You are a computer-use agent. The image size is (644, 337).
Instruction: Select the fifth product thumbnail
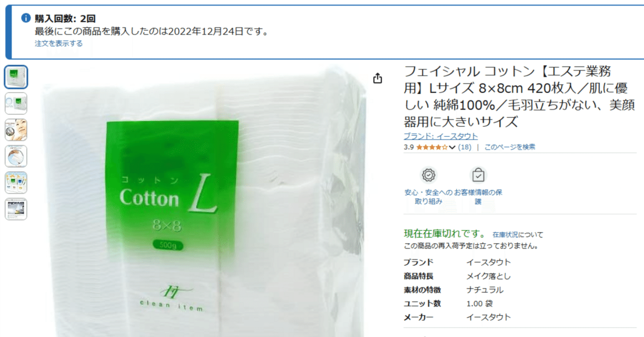point(16,183)
